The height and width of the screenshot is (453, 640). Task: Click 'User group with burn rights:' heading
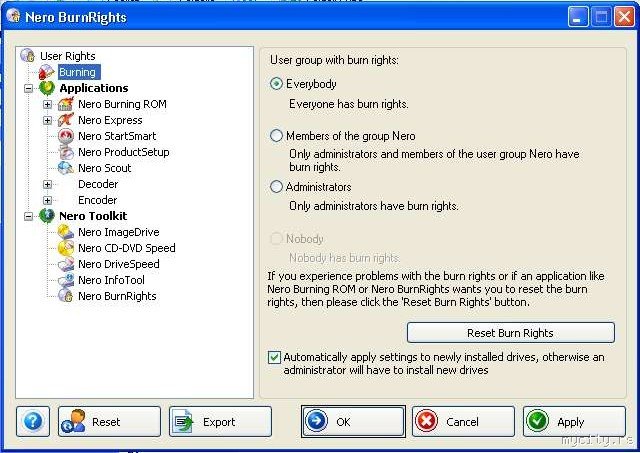coord(334,60)
